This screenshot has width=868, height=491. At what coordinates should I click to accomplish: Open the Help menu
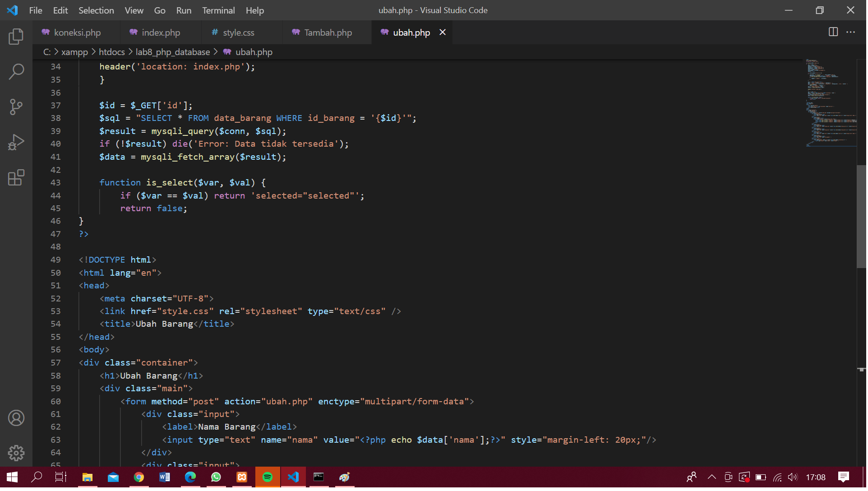click(x=255, y=10)
